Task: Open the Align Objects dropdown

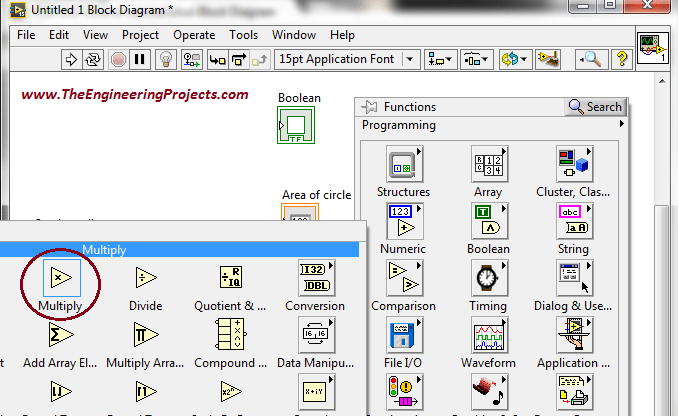Action: pyautogui.click(x=440, y=59)
